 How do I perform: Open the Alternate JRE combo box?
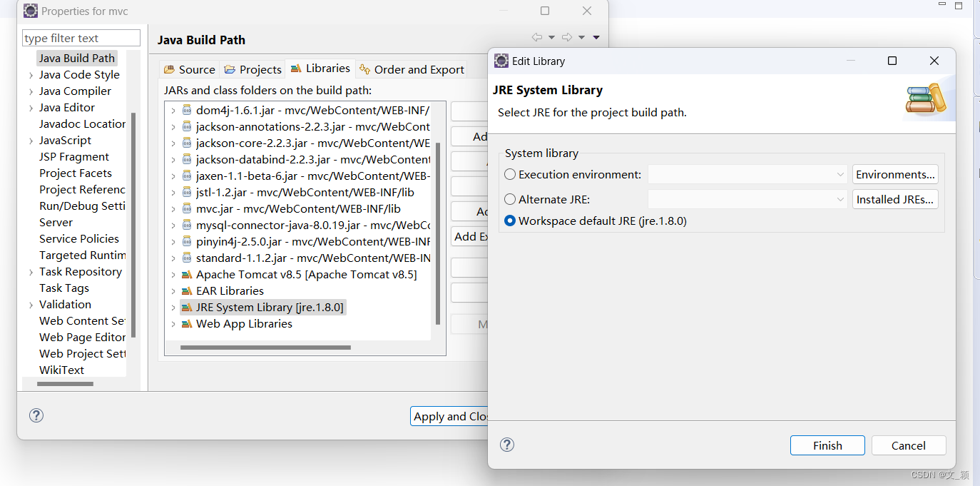tap(747, 199)
